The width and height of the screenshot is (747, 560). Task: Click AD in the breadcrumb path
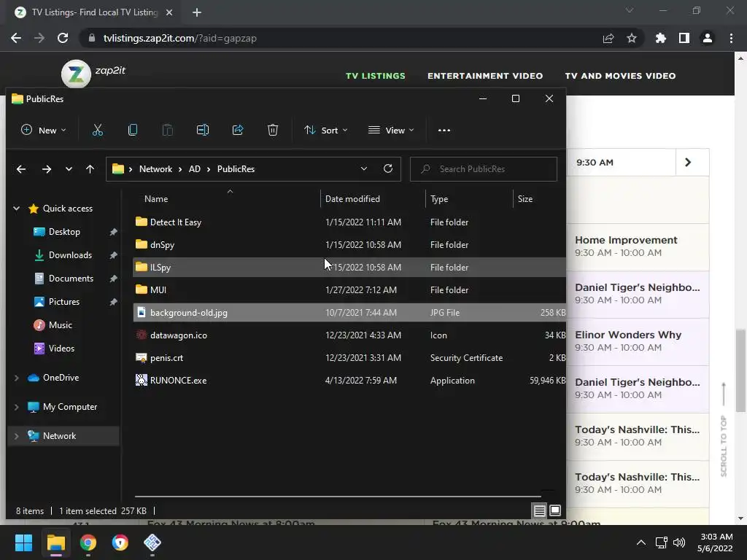pos(194,169)
